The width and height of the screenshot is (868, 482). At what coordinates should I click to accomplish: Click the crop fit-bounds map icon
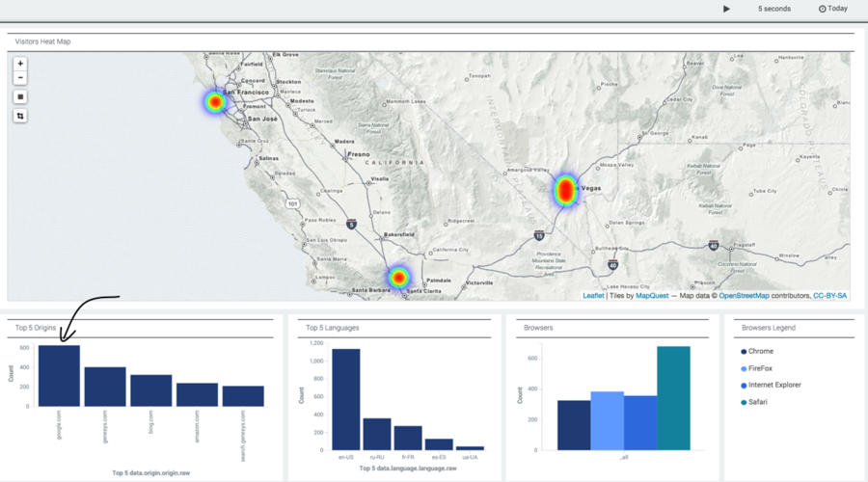(x=20, y=116)
